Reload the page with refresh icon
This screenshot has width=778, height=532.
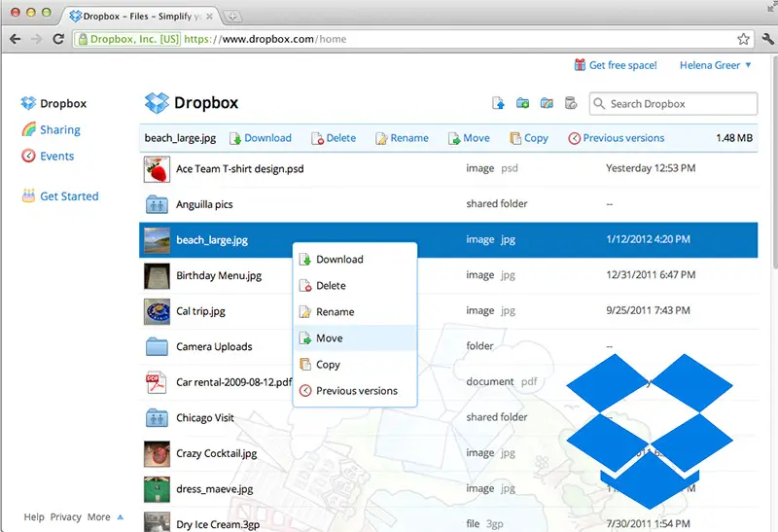(58, 39)
